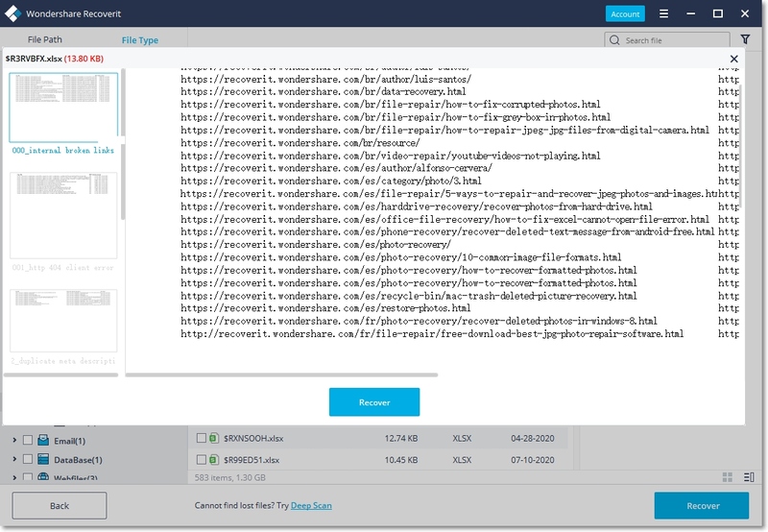Click the thumbnail panel horizontal scrollbar
Screen dimensions: 768x532
click(60, 375)
